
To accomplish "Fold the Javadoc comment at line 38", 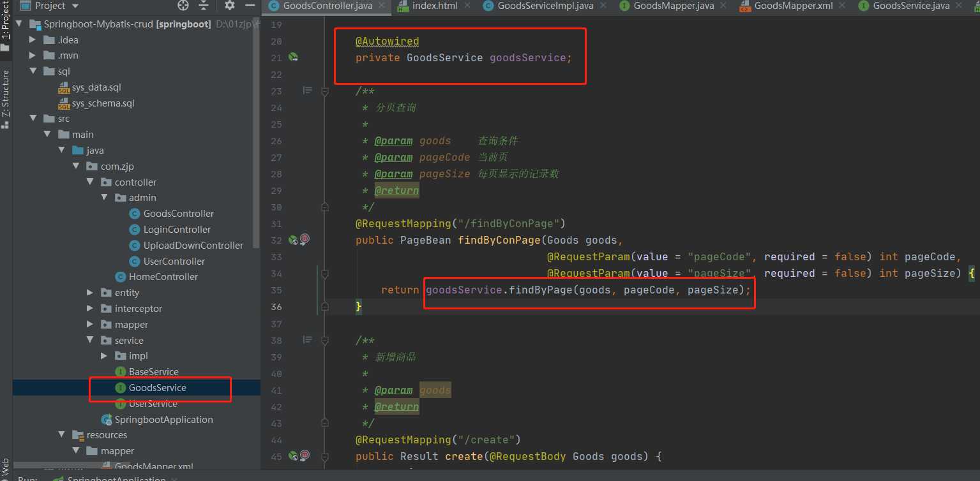I will (325, 341).
